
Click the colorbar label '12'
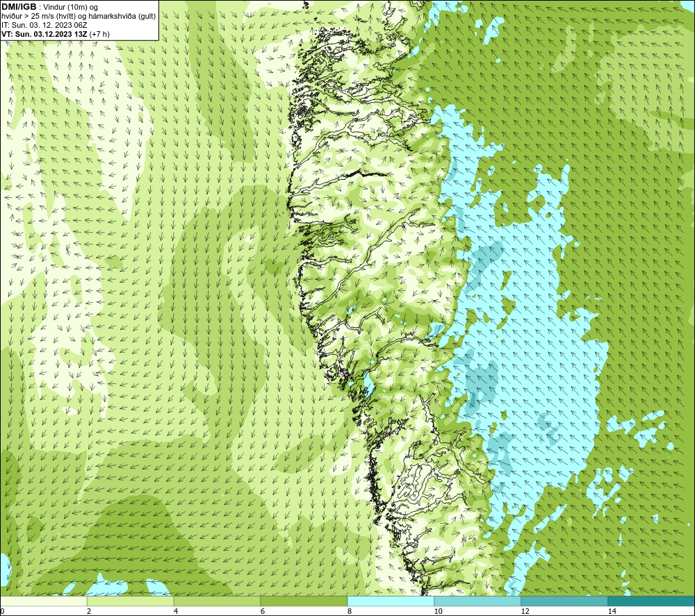[525, 611]
